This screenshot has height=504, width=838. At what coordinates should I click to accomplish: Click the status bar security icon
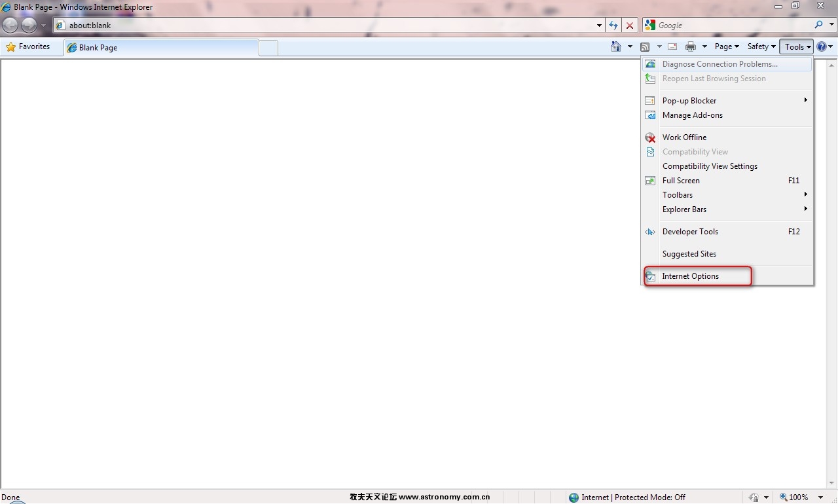point(754,497)
